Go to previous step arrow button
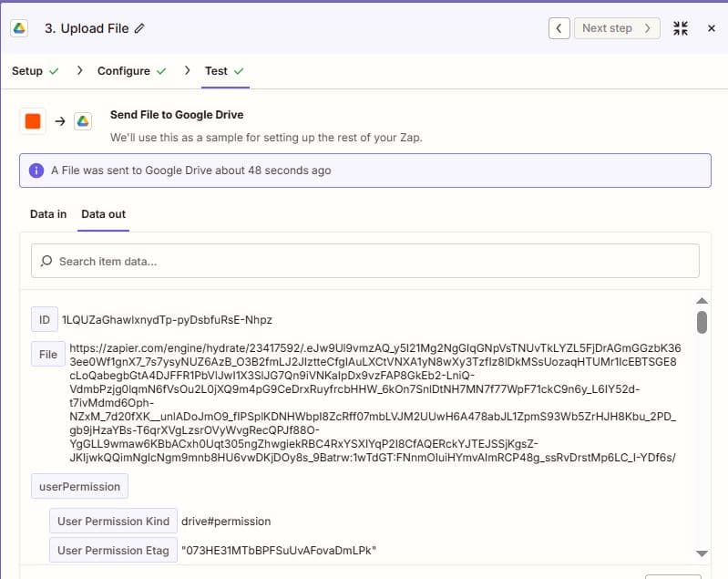The height and width of the screenshot is (579, 728). click(x=559, y=28)
